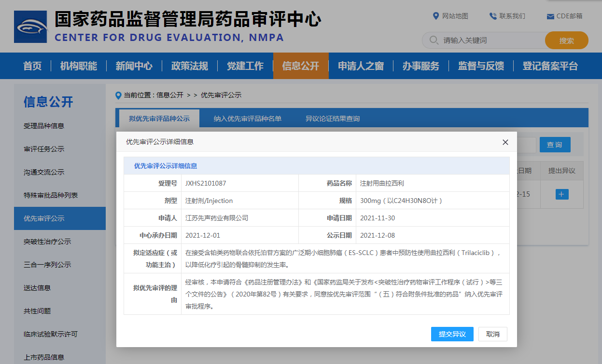Open the 信息公开 navigation menu
602x364 pixels.
click(301, 66)
